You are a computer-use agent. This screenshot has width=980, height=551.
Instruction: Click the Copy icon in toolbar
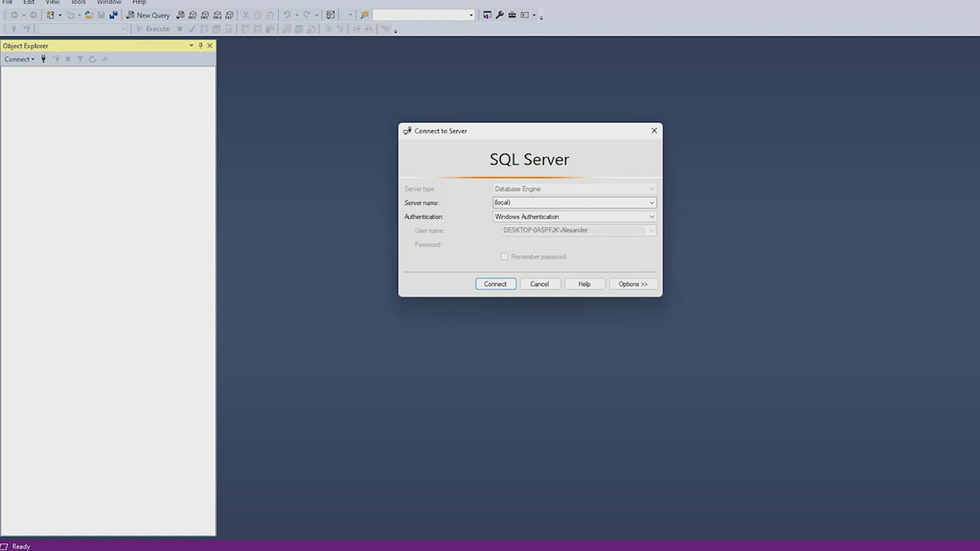(258, 15)
